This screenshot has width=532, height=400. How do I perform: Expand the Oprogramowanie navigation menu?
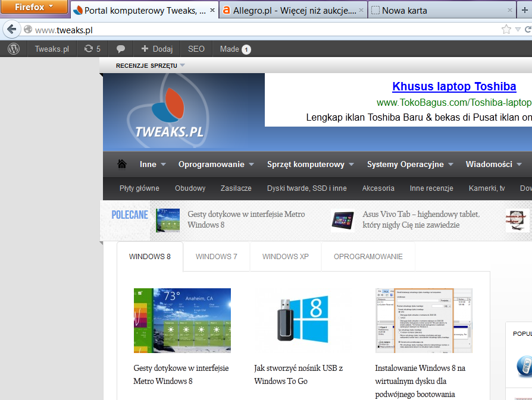click(216, 164)
